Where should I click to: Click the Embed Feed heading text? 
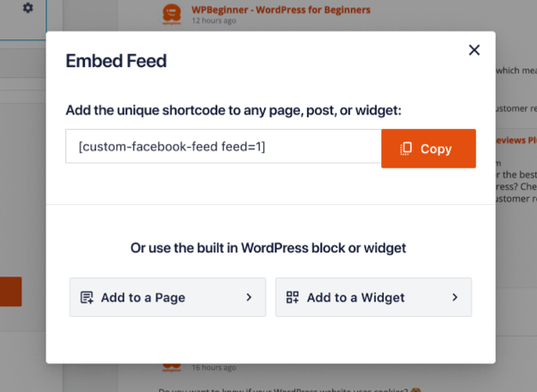click(116, 62)
